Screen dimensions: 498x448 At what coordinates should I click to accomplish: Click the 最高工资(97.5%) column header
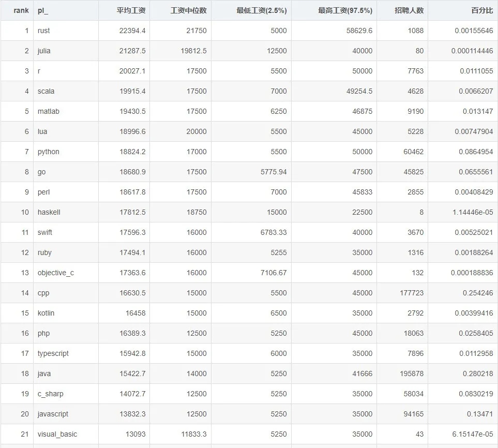coord(345,10)
